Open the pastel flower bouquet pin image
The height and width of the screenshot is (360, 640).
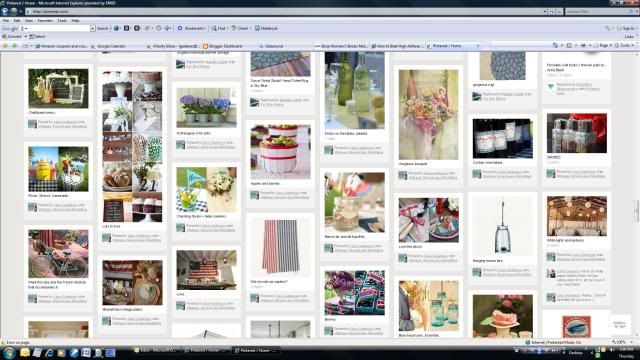(x=429, y=115)
